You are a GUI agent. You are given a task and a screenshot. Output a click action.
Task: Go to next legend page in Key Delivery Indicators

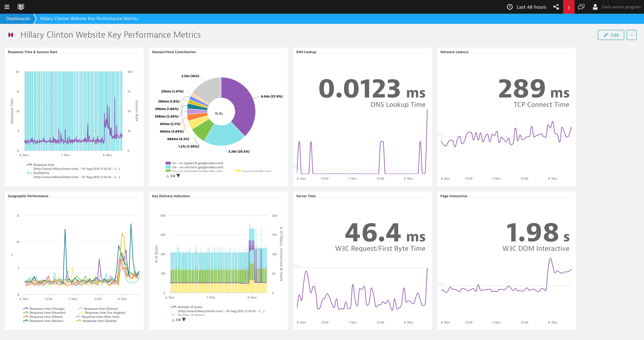(x=184, y=320)
